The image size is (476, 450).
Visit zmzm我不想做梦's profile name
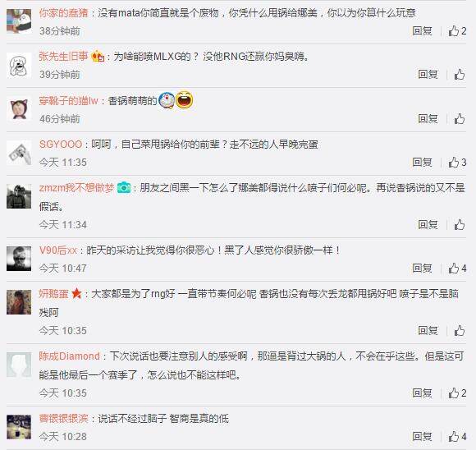76,188
